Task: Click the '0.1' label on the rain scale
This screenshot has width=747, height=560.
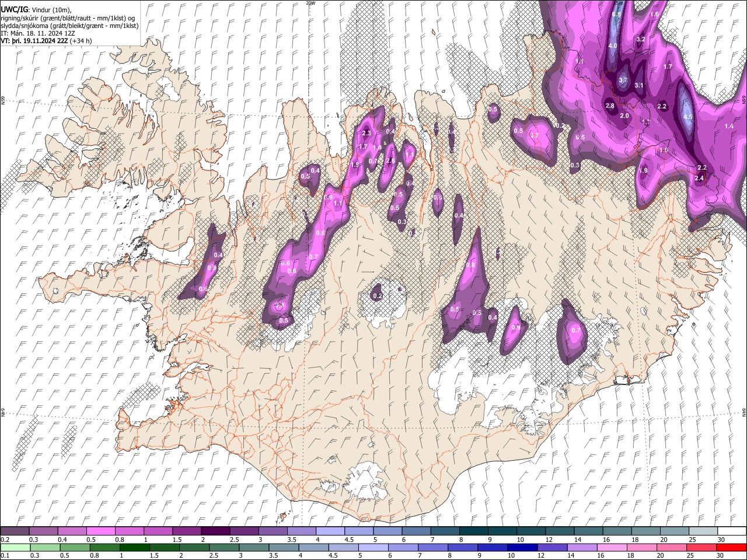Action: (5, 556)
